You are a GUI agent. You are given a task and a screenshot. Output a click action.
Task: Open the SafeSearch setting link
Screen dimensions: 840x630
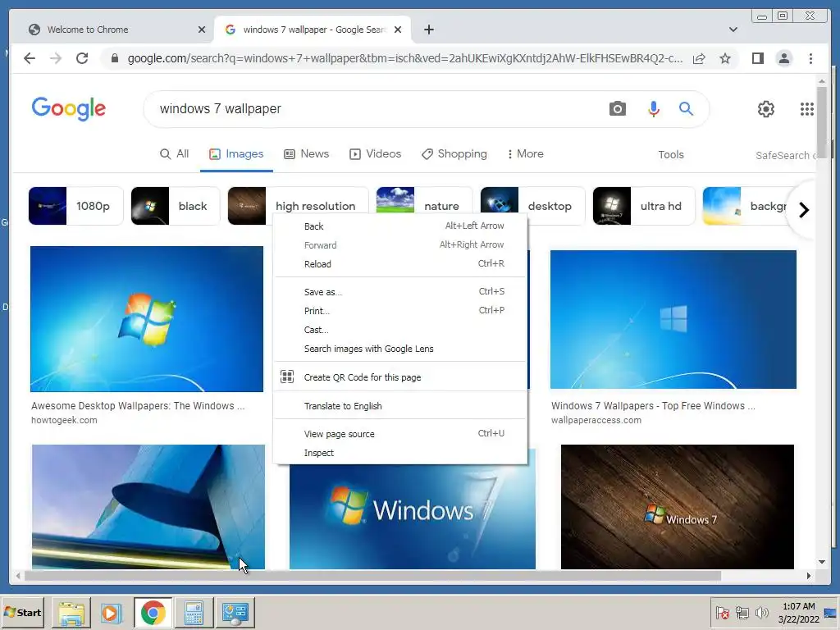point(785,155)
